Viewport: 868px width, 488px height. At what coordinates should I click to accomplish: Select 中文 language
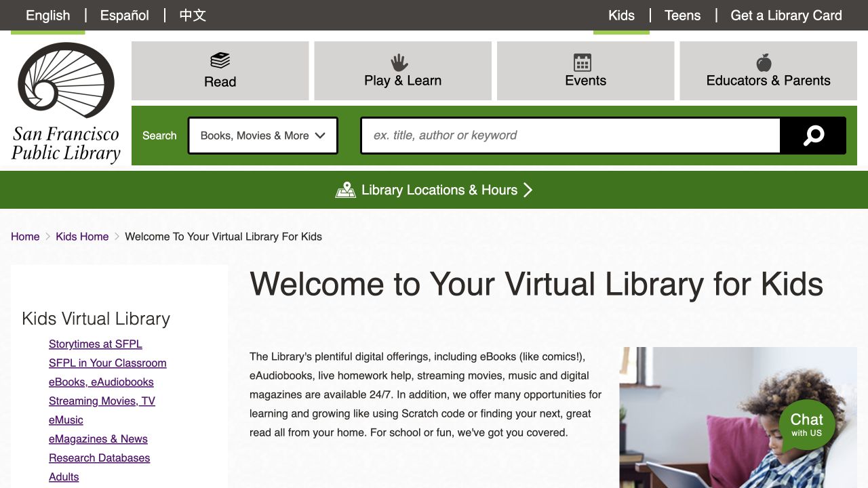click(x=193, y=15)
